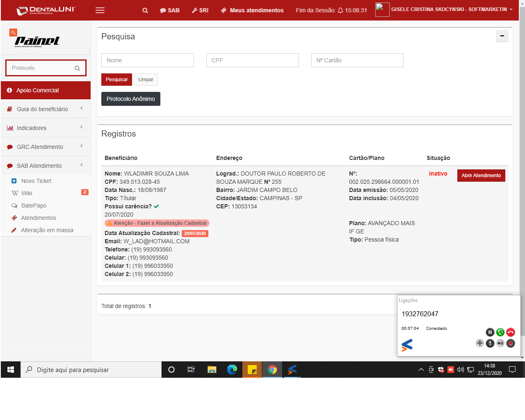Click the Protocolo field search icon
This screenshot has height=420, width=525.
[77, 68]
